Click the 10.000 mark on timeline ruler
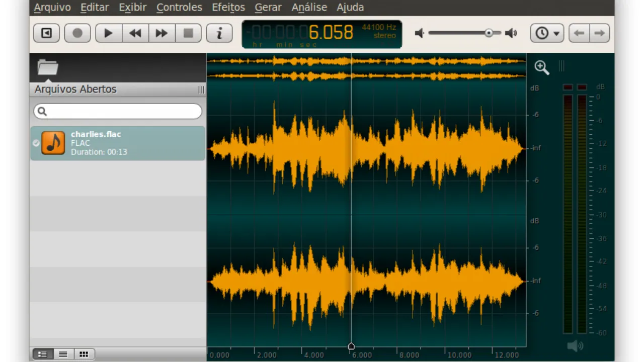644x362 pixels. 459,355
